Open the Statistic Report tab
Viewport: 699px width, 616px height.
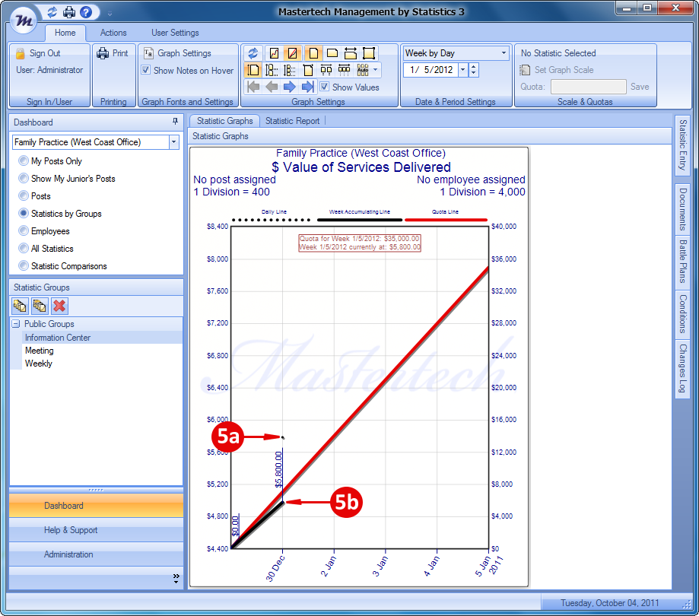[292, 121]
